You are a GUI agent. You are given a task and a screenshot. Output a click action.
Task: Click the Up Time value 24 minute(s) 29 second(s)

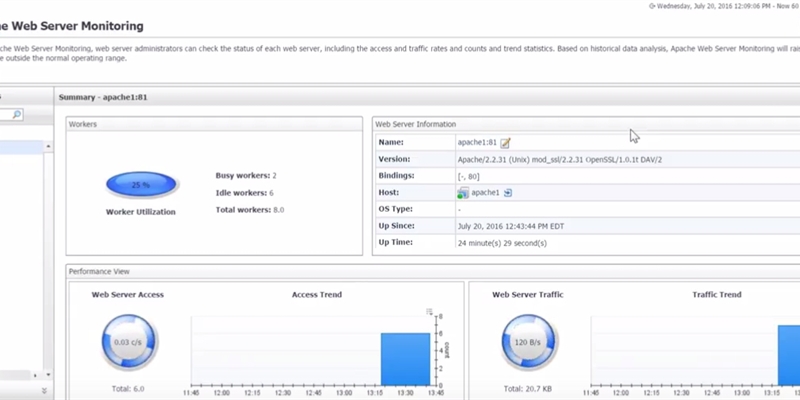502,243
